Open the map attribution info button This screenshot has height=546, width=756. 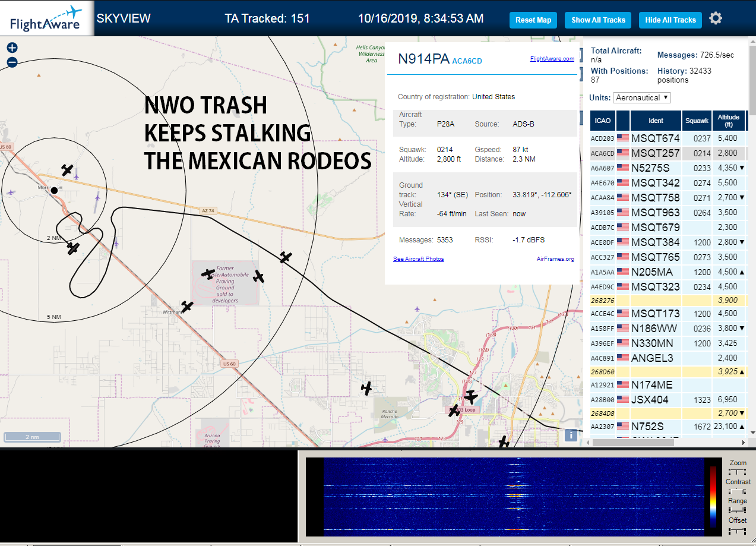coord(571,435)
